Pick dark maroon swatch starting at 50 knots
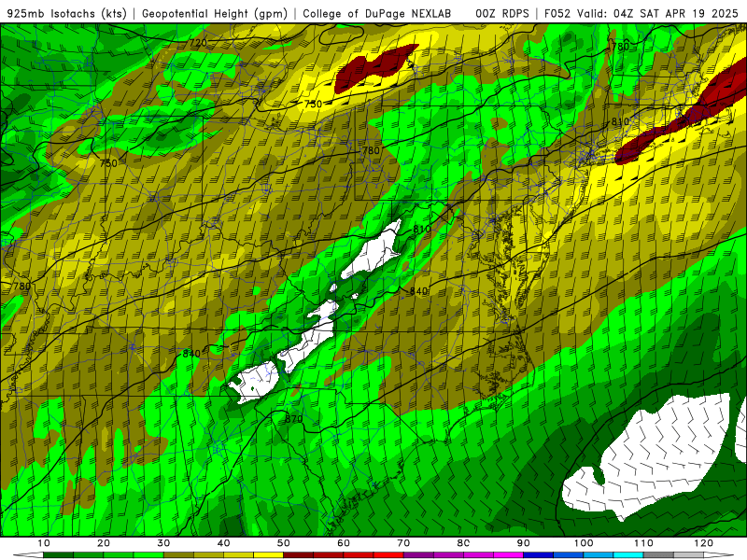This screenshot has width=747, height=560. [298, 554]
